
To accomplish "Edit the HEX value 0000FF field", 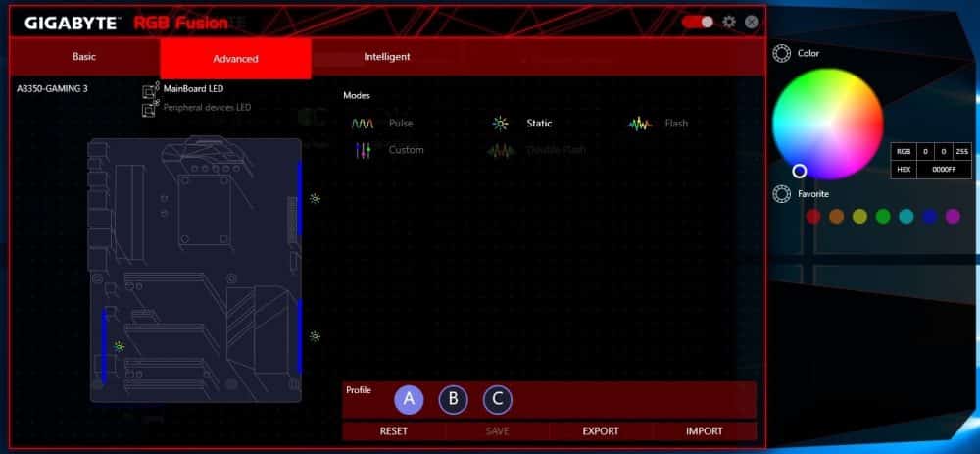I will 944,170.
